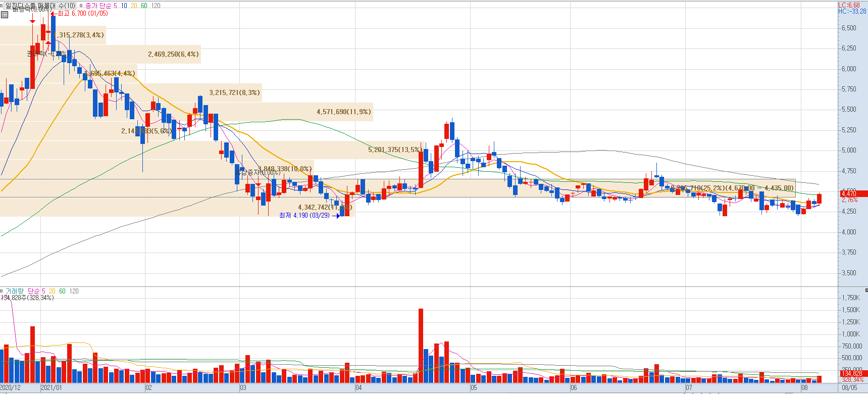The image size is (868, 394).
Task: Click the square marker before 거래량 label
Action: [2, 291]
